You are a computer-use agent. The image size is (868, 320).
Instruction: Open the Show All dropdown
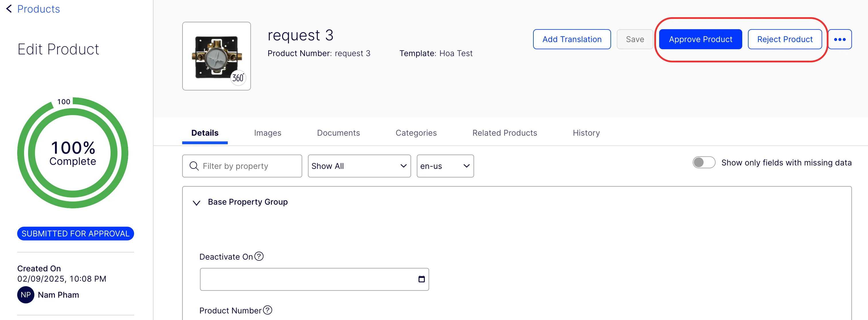pyautogui.click(x=359, y=166)
